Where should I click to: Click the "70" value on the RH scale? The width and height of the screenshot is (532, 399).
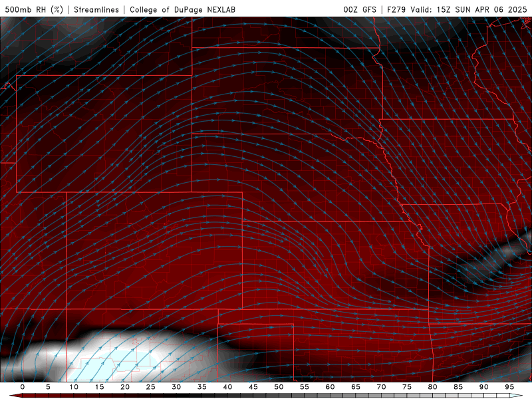pos(381,387)
